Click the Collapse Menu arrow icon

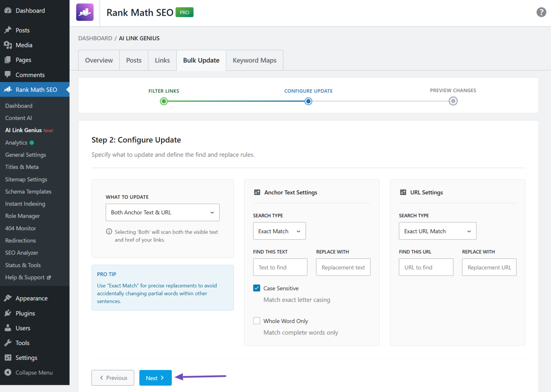point(8,372)
